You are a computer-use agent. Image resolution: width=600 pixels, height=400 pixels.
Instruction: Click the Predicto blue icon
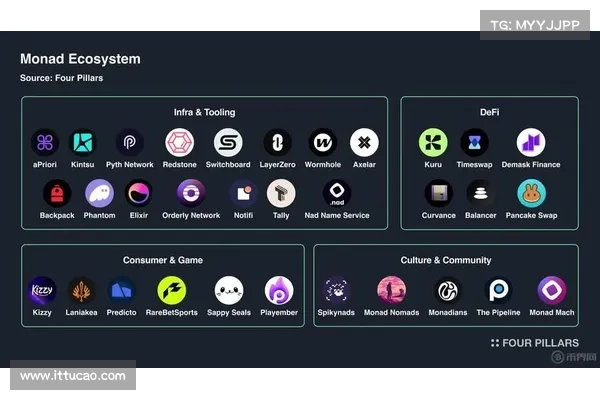coord(121,291)
